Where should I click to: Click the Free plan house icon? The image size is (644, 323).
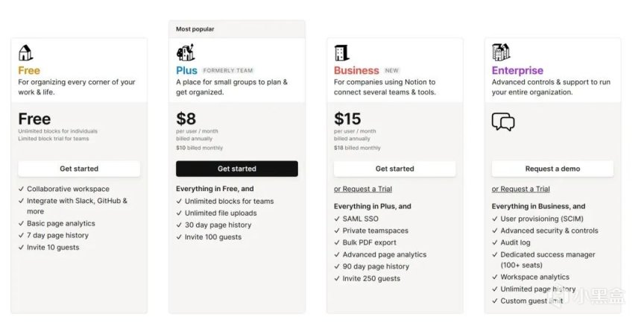(x=25, y=53)
